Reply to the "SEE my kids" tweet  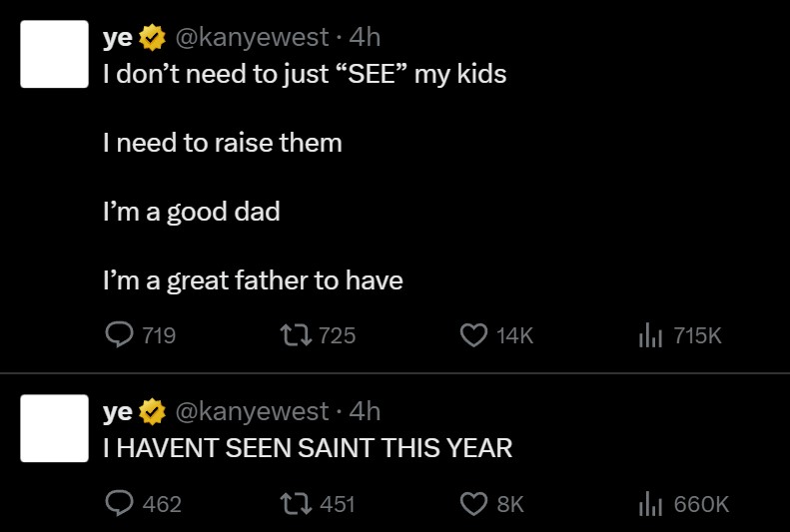pos(119,336)
